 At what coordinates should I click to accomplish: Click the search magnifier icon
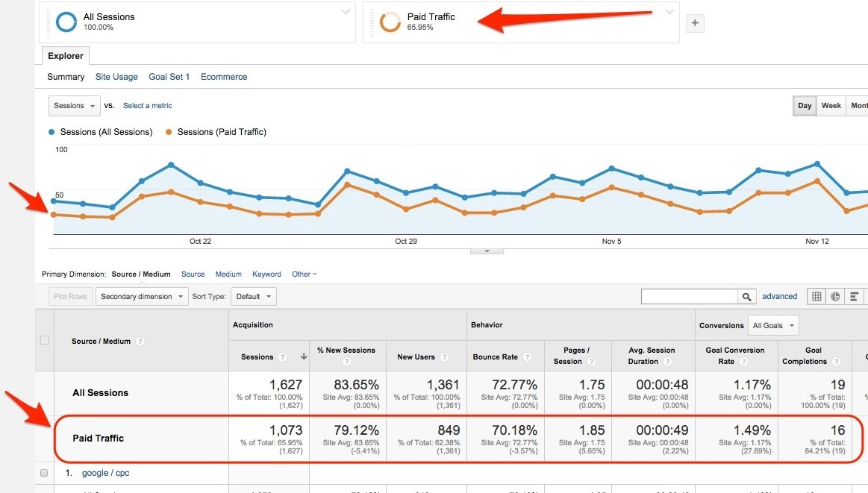746,297
